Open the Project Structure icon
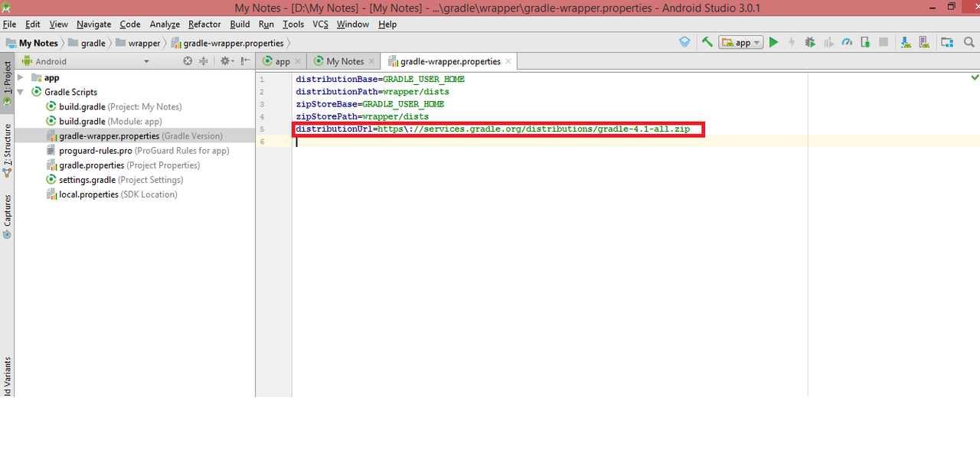980x457 pixels. coord(947,43)
